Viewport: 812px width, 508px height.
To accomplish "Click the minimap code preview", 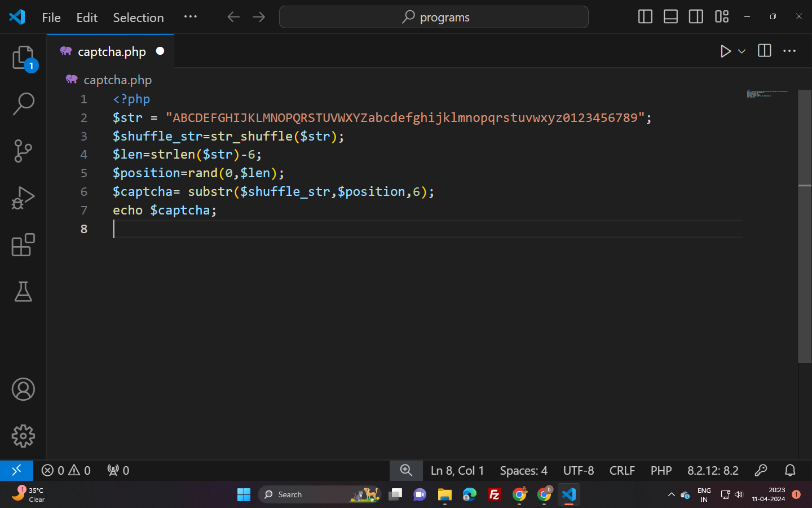I will click(x=767, y=94).
